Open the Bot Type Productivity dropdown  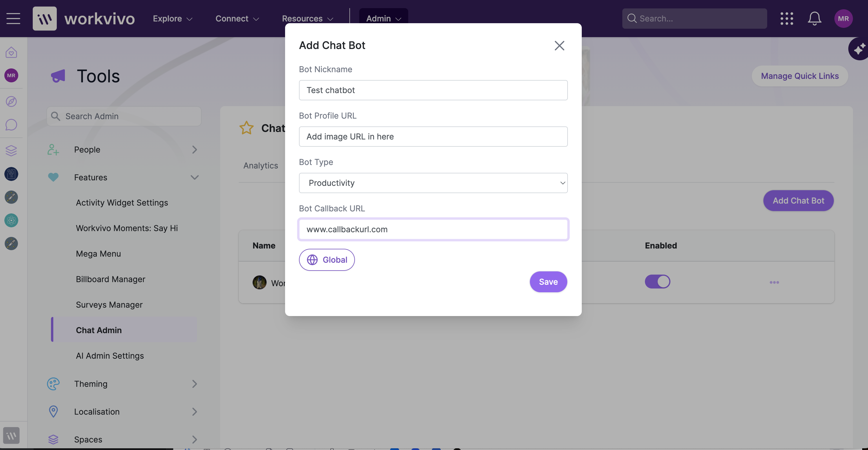point(433,183)
